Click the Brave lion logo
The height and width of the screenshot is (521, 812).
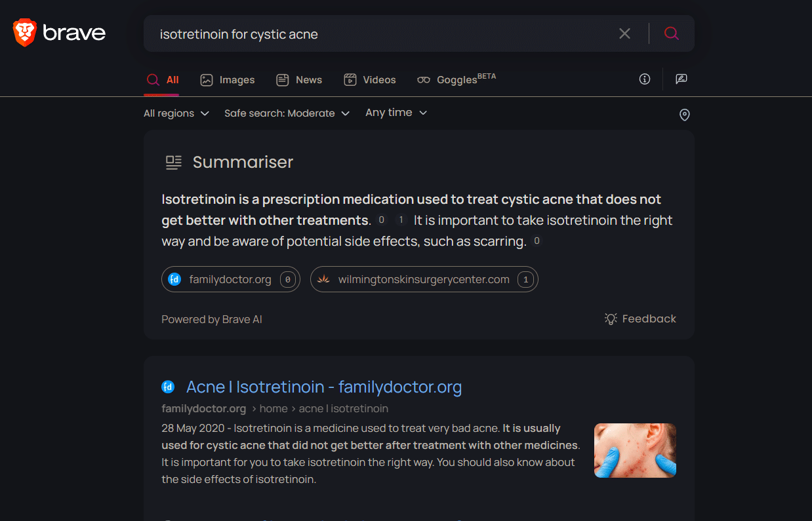pos(25,33)
